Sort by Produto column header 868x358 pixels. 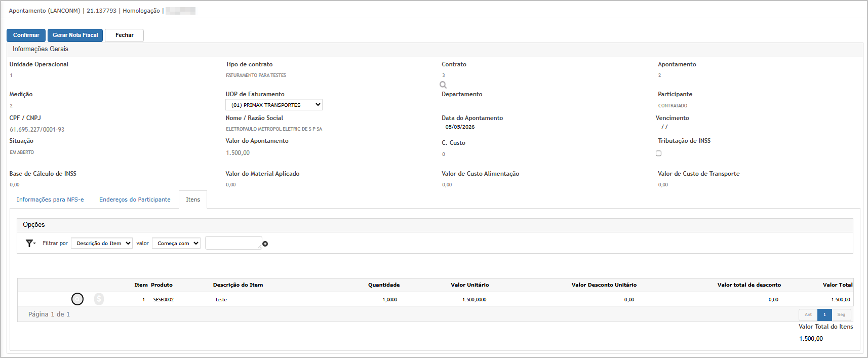(162, 285)
